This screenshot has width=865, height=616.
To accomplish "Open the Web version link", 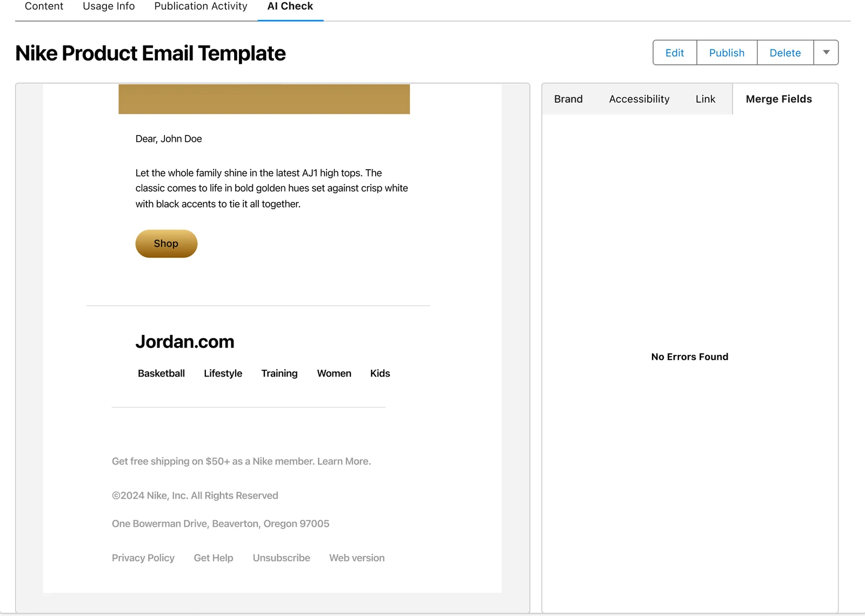I will click(x=357, y=558).
